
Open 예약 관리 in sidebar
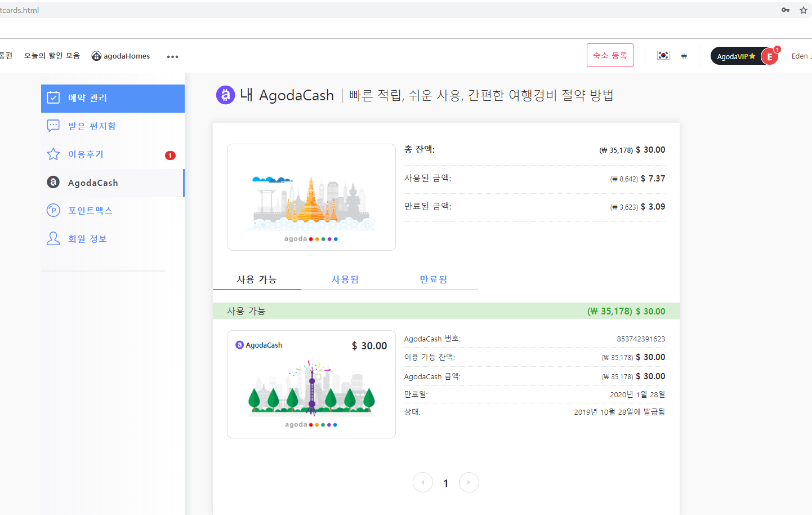pos(113,98)
